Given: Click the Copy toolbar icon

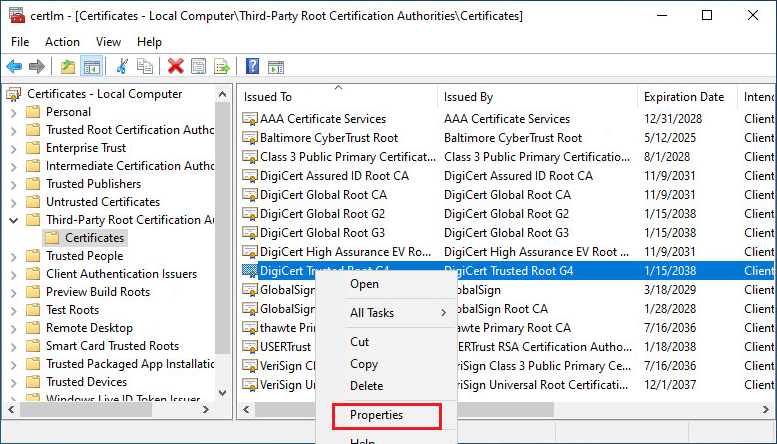Looking at the screenshot, I should [x=145, y=66].
